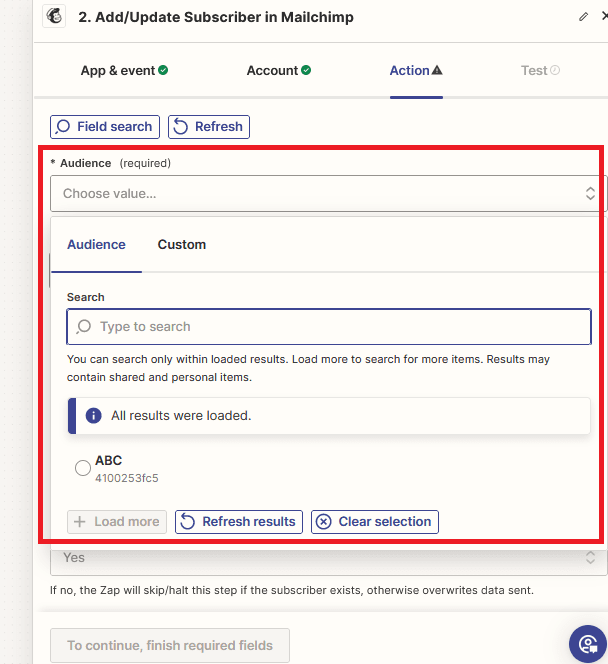This screenshot has height=664, width=608.
Task: Expand the Audience Choose value dropdown
Action: click(320, 193)
